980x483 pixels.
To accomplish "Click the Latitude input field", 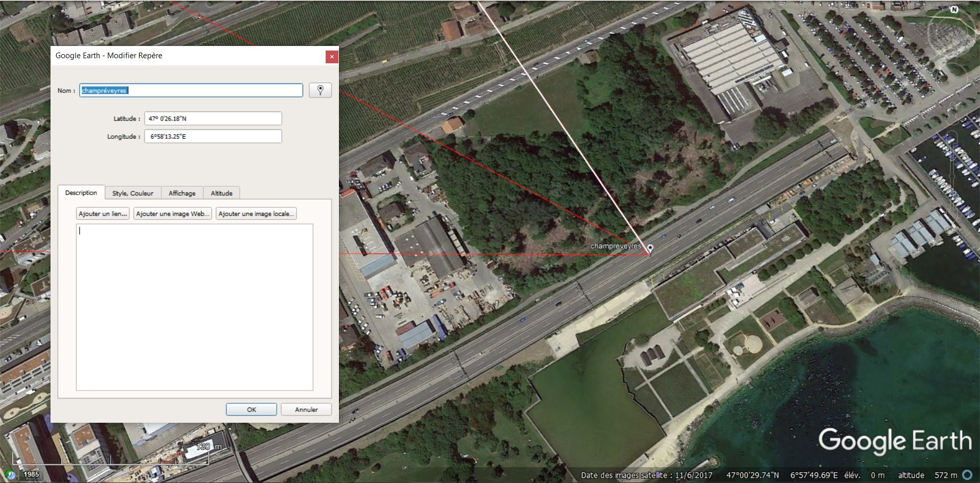I will coord(213,118).
